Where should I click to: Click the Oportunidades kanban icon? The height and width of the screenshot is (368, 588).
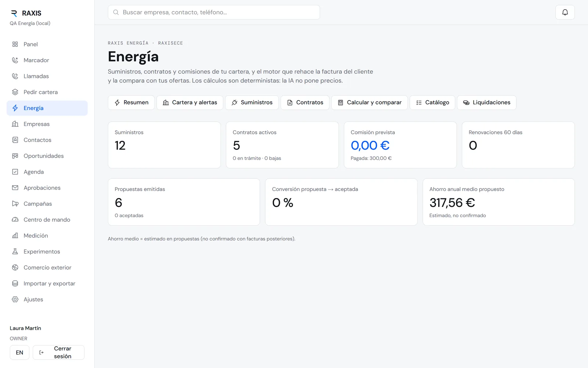tap(15, 156)
